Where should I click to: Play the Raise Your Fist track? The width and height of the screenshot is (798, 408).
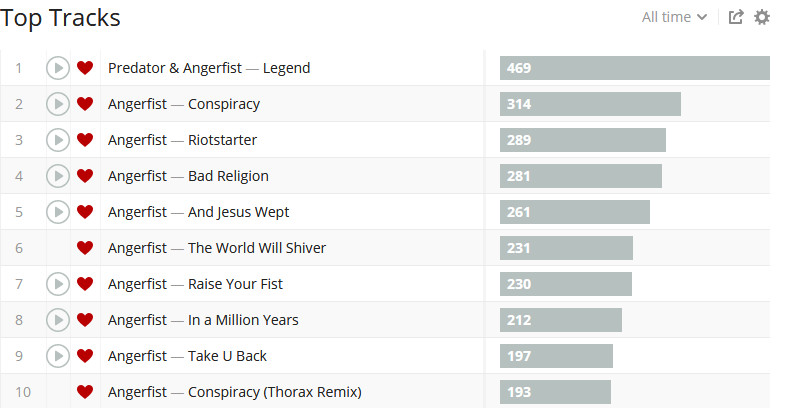pos(58,284)
